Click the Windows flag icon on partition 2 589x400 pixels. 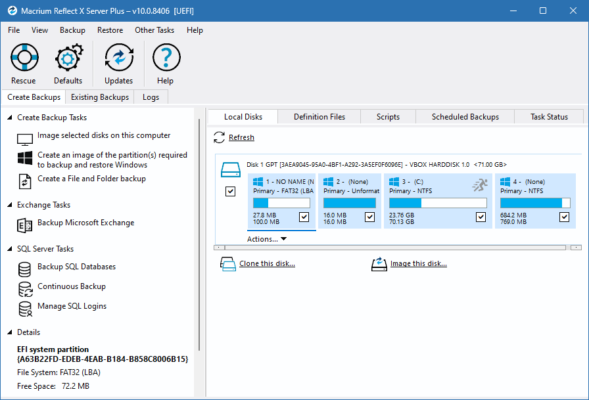[x=328, y=182]
